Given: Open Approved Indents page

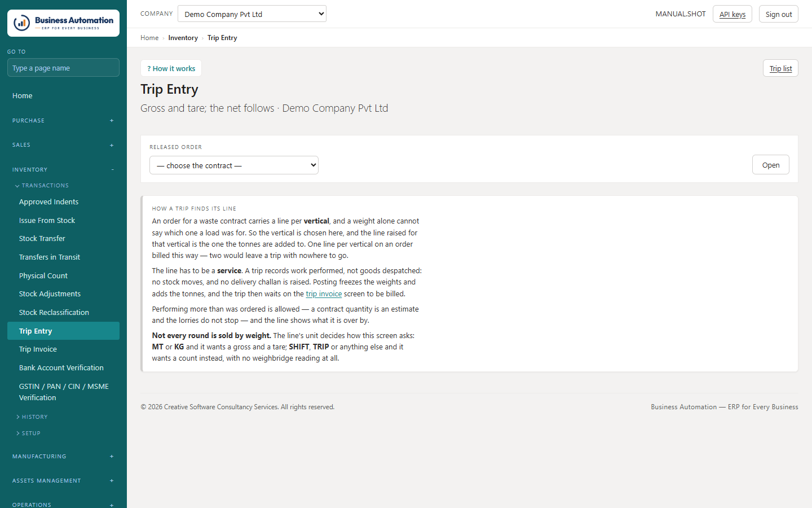Looking at the screenshot, I should [x=63, y=202].
